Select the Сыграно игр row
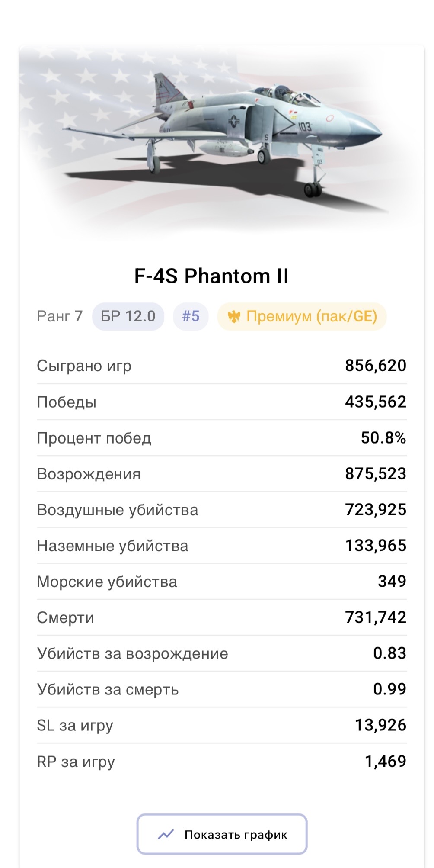The width and height of the screenshot is (434, 868). [x=222, y=366]
